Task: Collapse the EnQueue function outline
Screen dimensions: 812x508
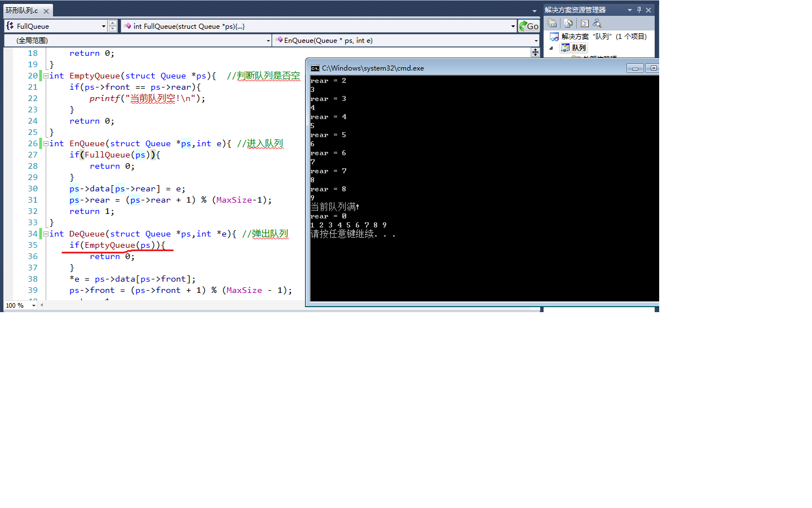Action: [46, 143]
